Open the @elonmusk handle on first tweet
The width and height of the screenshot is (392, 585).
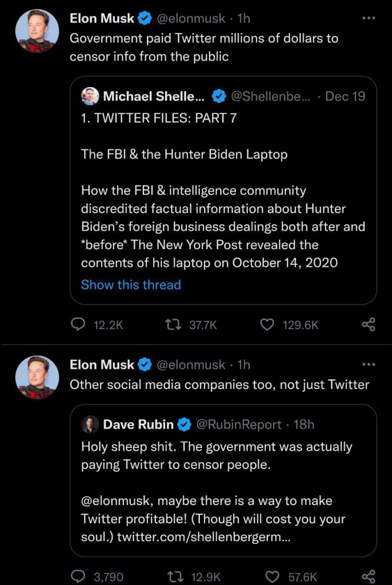[x=191, y=18]
